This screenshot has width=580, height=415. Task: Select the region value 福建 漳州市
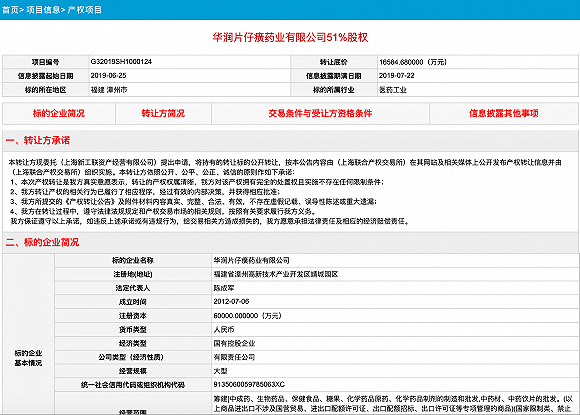109,90
